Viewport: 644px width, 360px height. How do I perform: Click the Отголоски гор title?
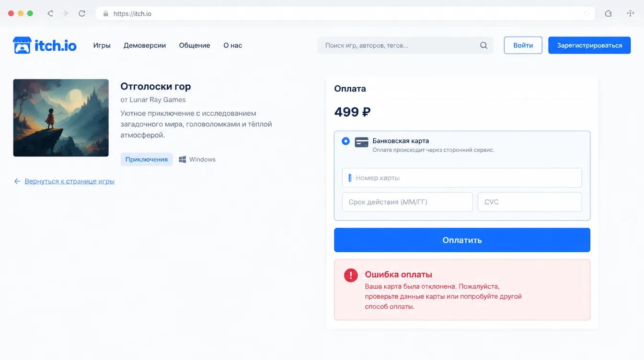(156, 87)
